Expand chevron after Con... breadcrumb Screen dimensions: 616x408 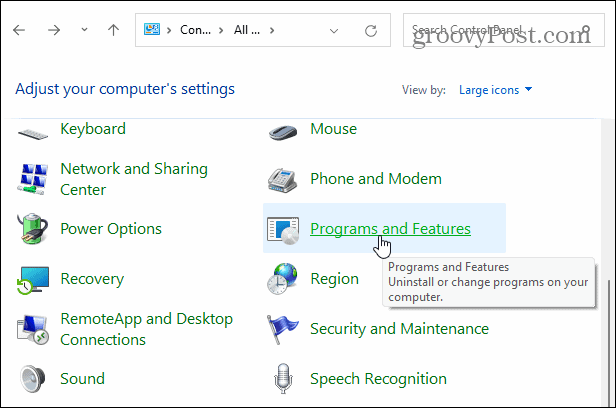click(221, 30)
